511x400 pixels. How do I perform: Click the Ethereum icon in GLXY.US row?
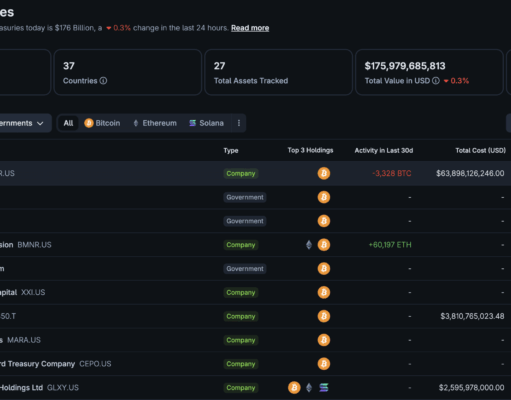tap(309, 388)
